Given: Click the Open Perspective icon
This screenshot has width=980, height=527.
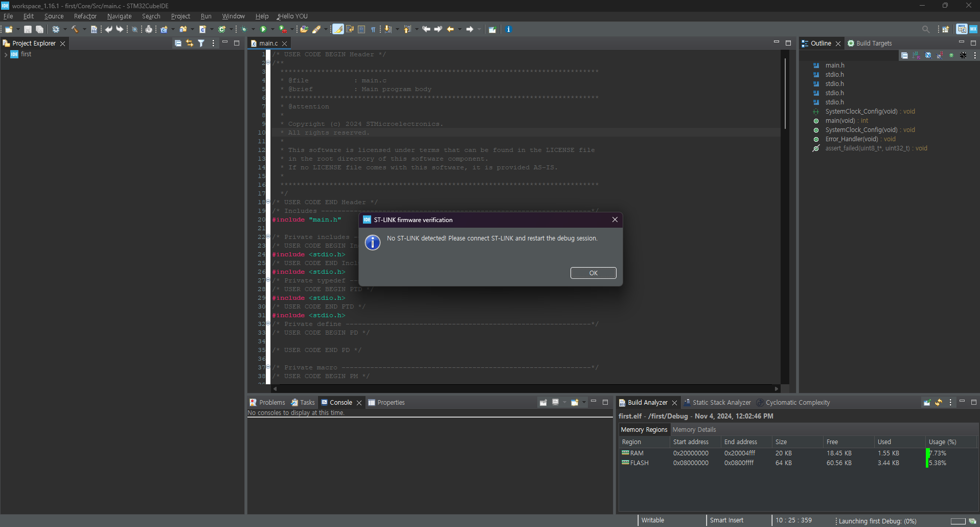Looking at the screenshot, I should point(945,29).
